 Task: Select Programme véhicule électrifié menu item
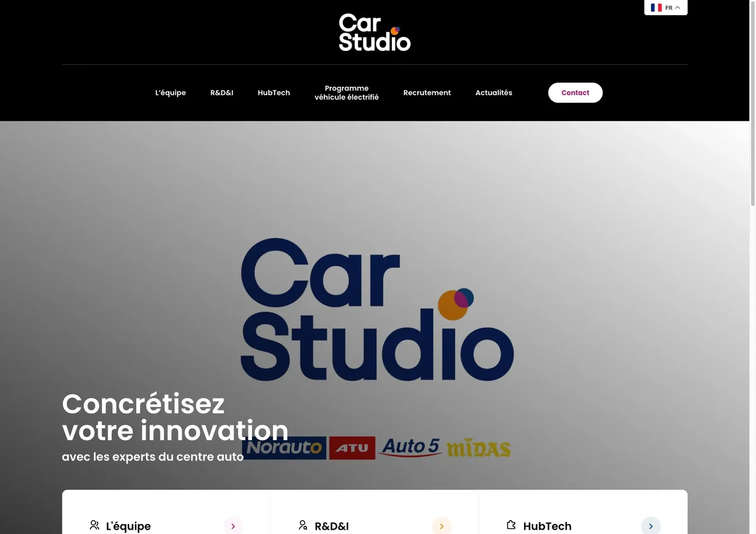point(346,93)
